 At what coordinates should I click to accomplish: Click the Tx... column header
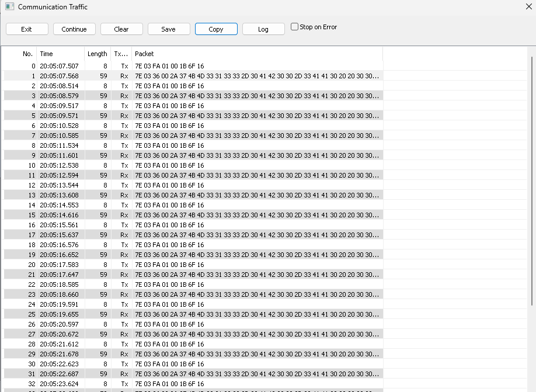pos(121,54)
